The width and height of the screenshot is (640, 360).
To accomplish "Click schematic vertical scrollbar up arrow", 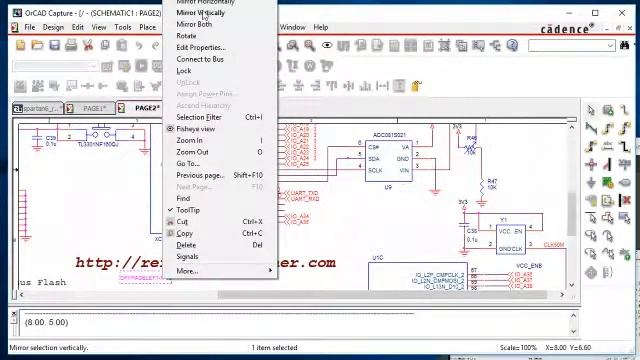I will [x=572, y=127].
